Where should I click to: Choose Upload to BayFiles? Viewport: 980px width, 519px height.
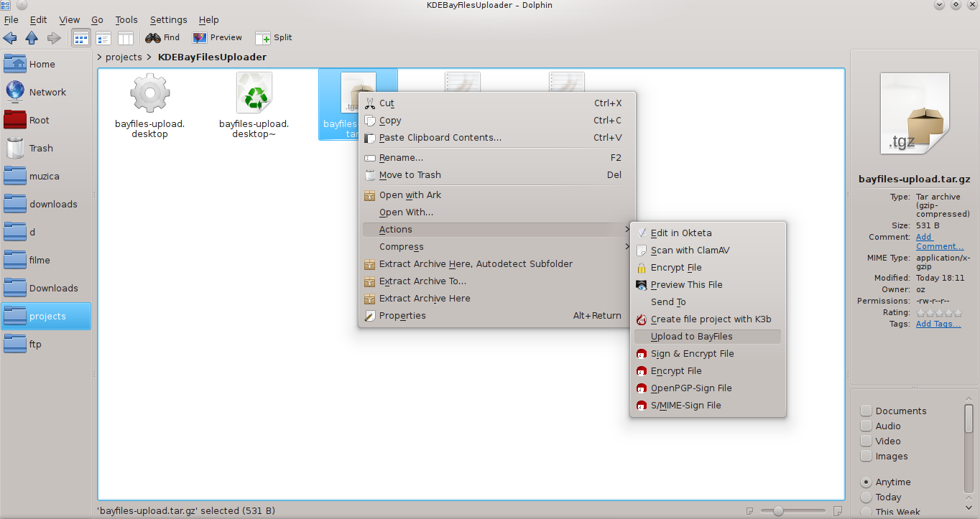coord(708,337)
